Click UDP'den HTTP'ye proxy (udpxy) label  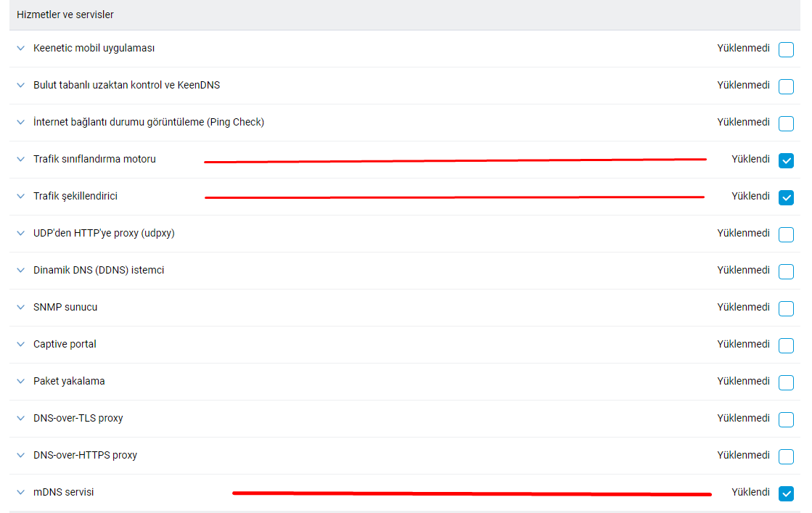[x=104, y=233]
